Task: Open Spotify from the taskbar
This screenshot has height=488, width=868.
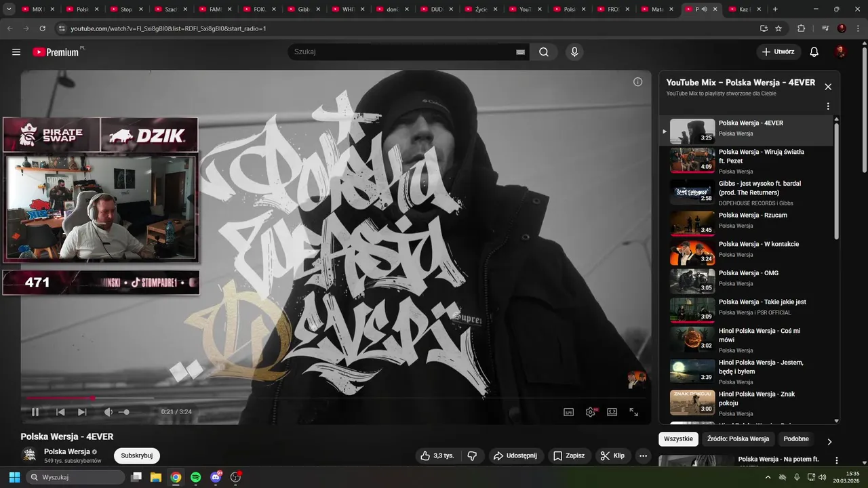Action: (x=196, y=477)
